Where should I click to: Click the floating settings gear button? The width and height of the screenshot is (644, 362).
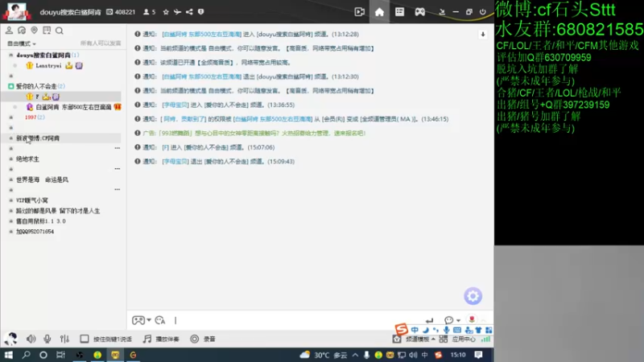473,296
